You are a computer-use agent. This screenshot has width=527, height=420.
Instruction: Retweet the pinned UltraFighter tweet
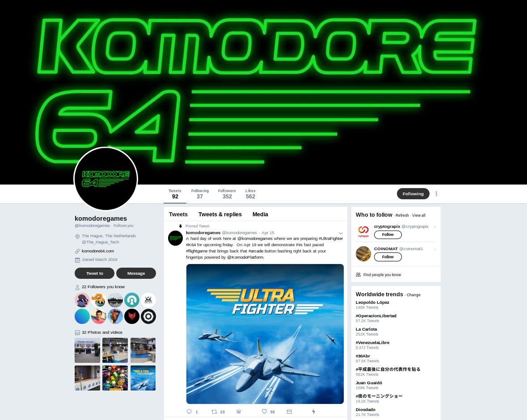(214, 412)
